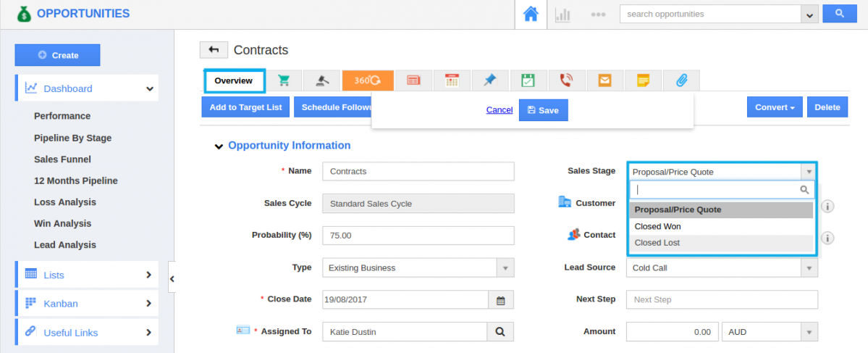Open the Convert dropdown menu

point(775,107)
